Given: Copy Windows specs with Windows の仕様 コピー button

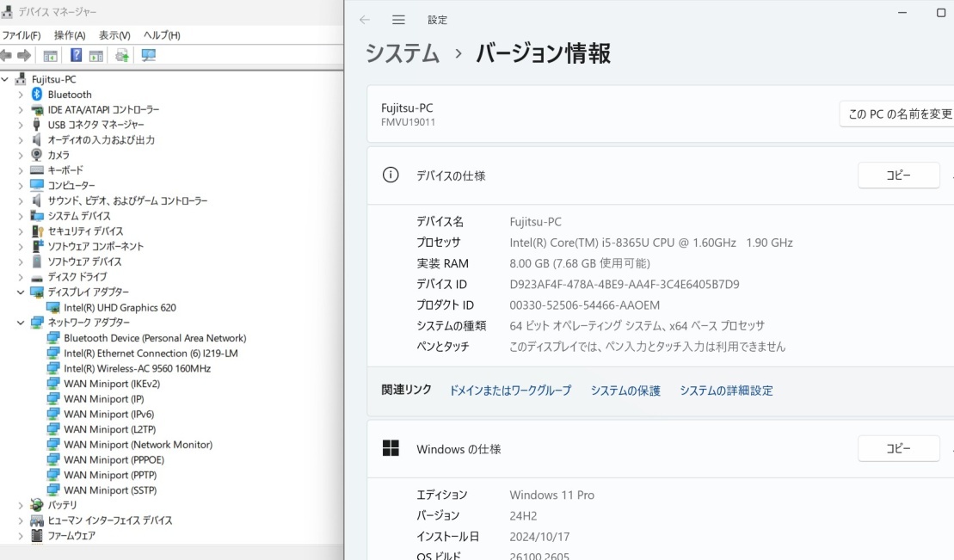Looking at the screenshot, I should (899, 449).
